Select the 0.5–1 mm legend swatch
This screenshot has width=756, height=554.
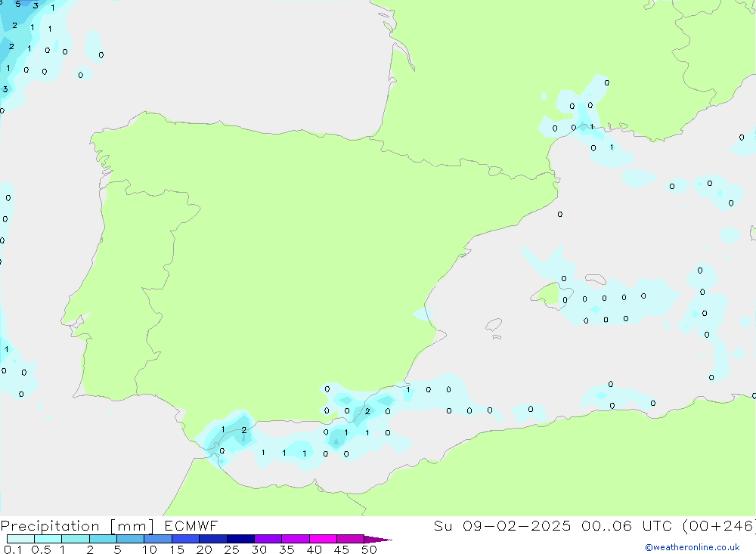point(48,539)
